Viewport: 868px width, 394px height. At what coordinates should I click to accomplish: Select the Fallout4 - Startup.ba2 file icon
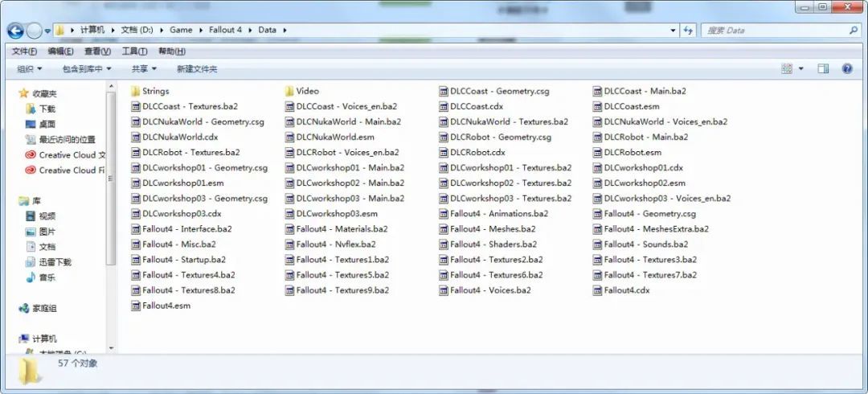click(136, 260)
